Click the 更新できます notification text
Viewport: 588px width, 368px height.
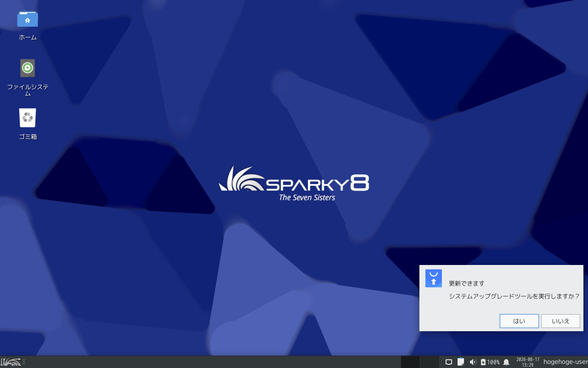(466, 283)
